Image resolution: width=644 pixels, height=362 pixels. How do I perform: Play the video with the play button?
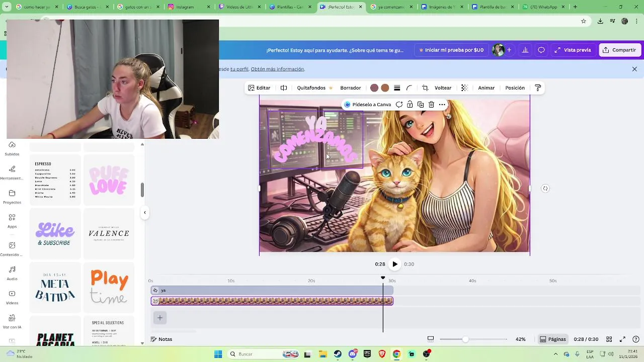click(395, 264)
